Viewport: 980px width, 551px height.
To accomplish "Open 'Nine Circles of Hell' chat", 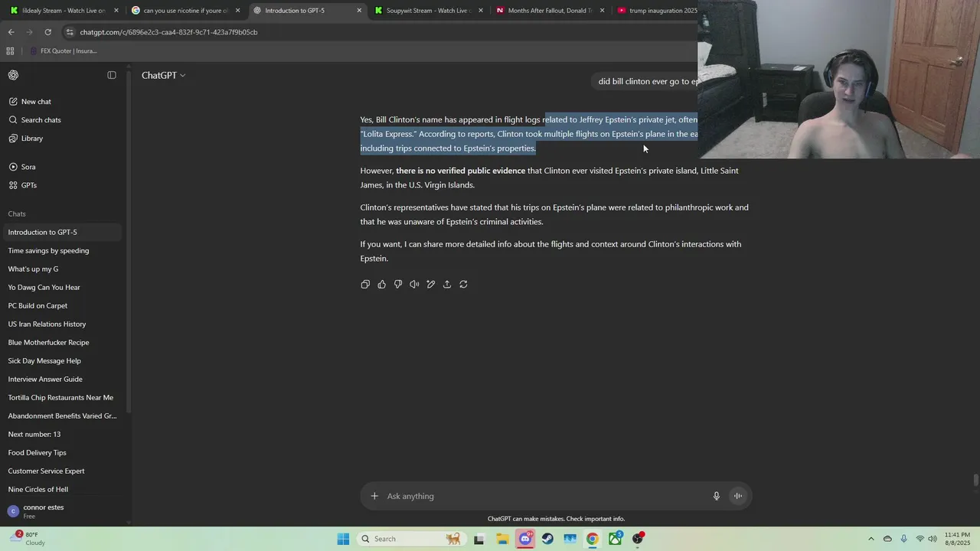I will click(x=63, y=489).
